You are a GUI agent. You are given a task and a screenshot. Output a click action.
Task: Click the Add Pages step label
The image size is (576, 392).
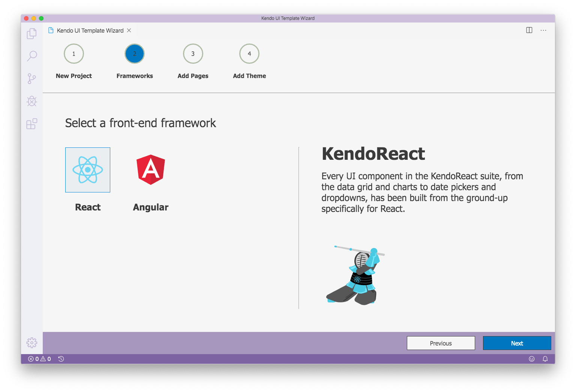click(x=193, y=76)
